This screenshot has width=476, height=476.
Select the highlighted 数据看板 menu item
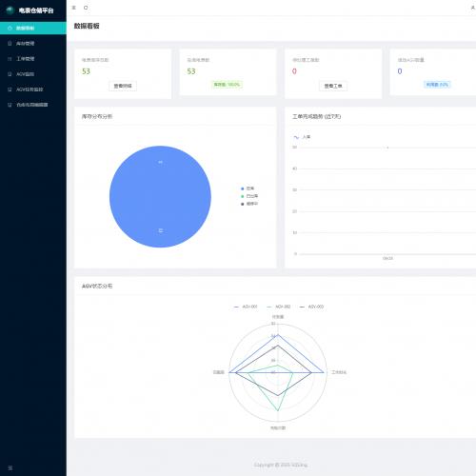(x=33, y=28)
